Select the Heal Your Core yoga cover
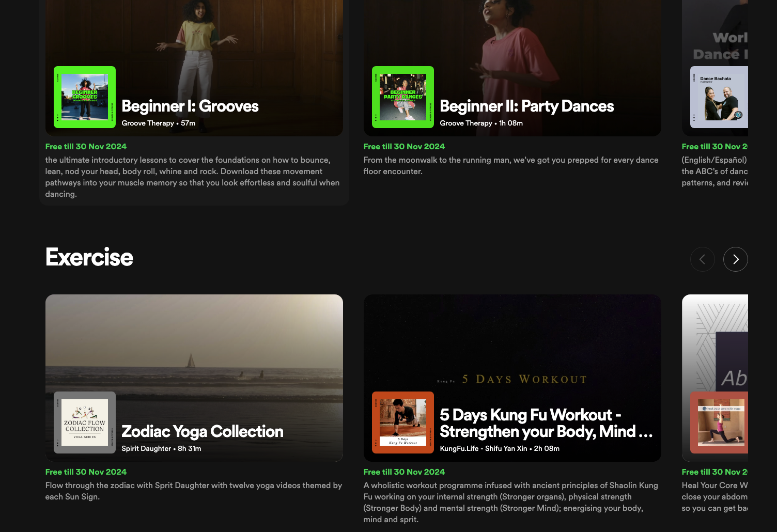The height and width of the screenshot is (532, 777). [719, 423]
